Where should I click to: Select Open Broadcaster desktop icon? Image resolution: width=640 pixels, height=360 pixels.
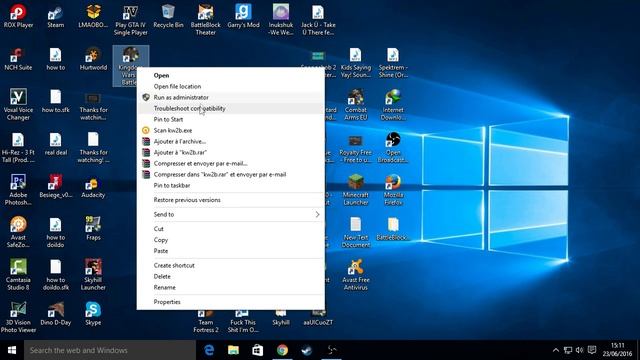point(393,147)
